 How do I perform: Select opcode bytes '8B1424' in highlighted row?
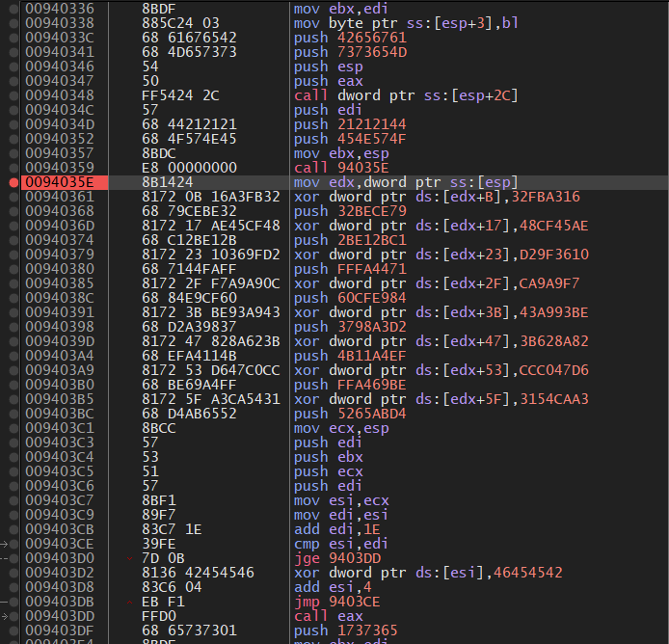pos(167,182)
